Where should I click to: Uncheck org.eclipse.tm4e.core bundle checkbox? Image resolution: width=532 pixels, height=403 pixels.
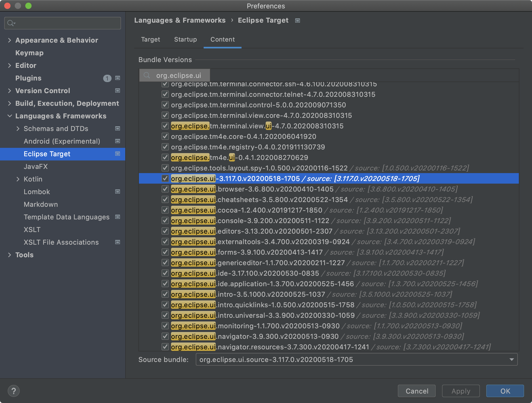(x=165, y=136)
